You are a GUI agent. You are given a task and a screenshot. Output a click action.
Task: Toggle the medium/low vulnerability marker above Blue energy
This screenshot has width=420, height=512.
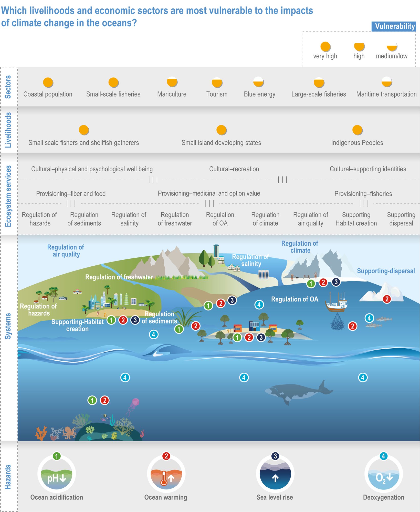(x=259, y=82)
